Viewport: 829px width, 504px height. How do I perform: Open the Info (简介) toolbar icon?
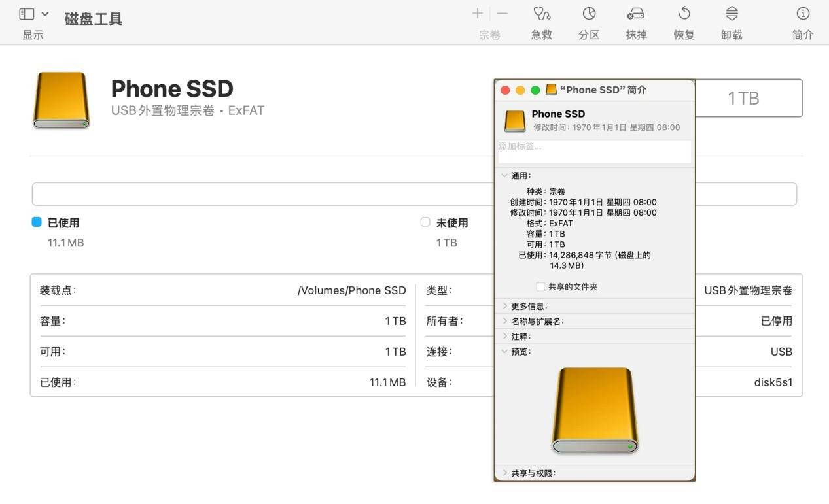point(803,14)
